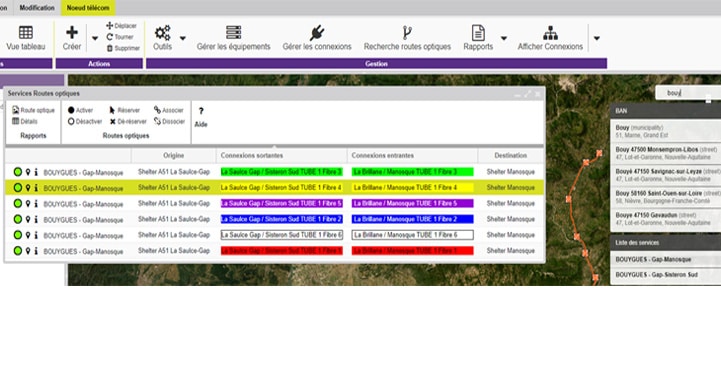Expand the Créer dropdown arrow
Viewport: 721px width, 387px height.
pyautogui.click(x=95, y=38)
